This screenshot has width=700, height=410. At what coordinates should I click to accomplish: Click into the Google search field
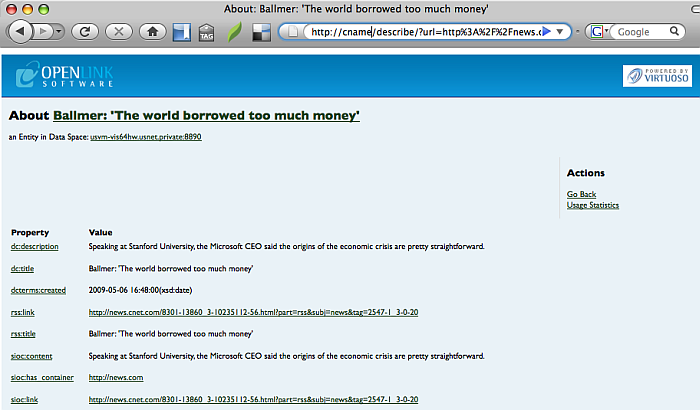[641, 32]
